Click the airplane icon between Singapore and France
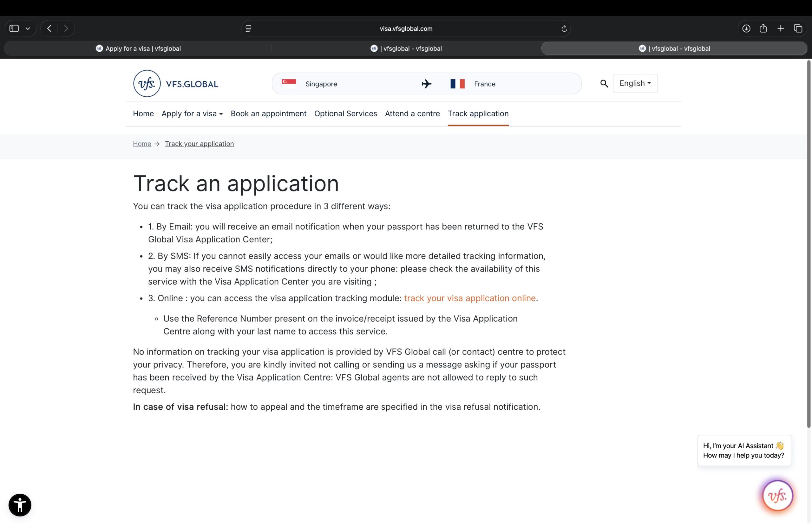The height and width of the screenshot is (525, 812). point(426,84)
